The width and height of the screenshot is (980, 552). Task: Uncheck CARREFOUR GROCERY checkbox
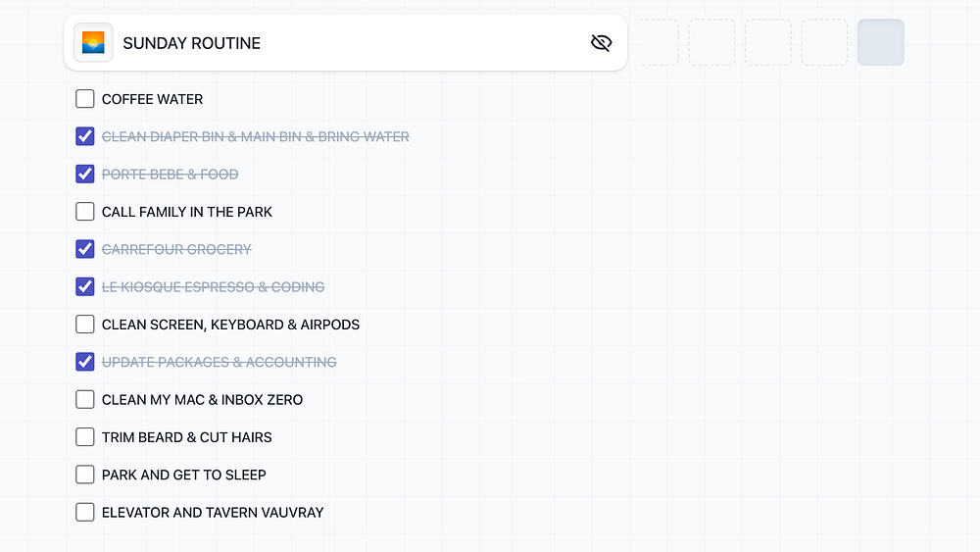85,249
